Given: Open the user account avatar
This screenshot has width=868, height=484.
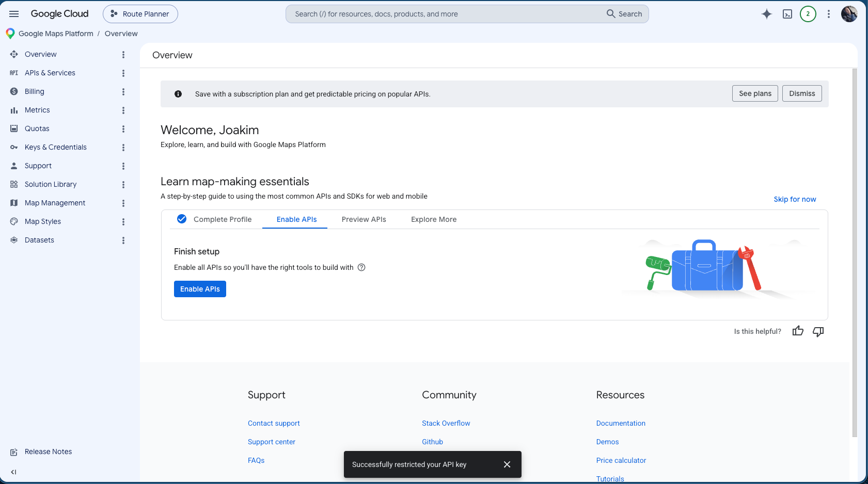Looking at the screenshot, I should click(849, 14).
